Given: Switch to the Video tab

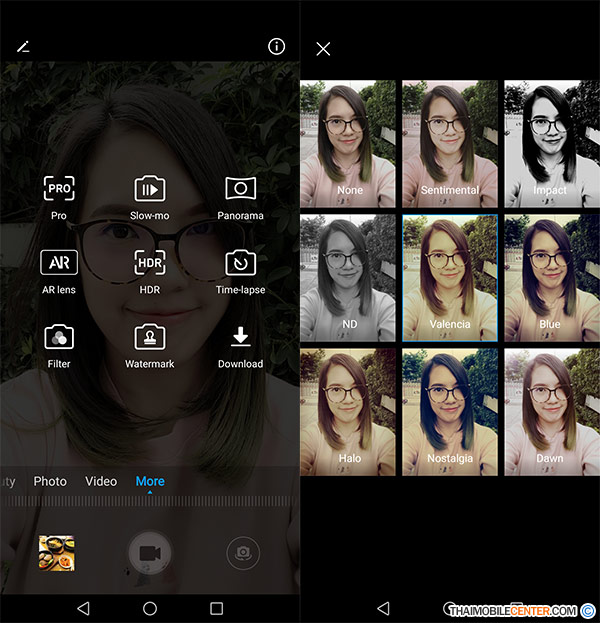Looking at the screenshot, I should [101, 481].
